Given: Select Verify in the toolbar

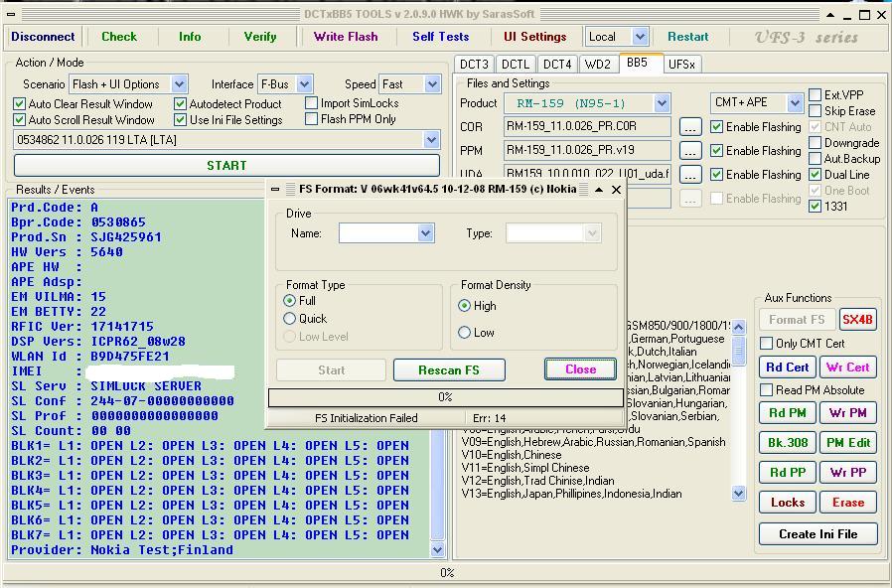Looking at the screenshot, I should (x=260, y=37).
